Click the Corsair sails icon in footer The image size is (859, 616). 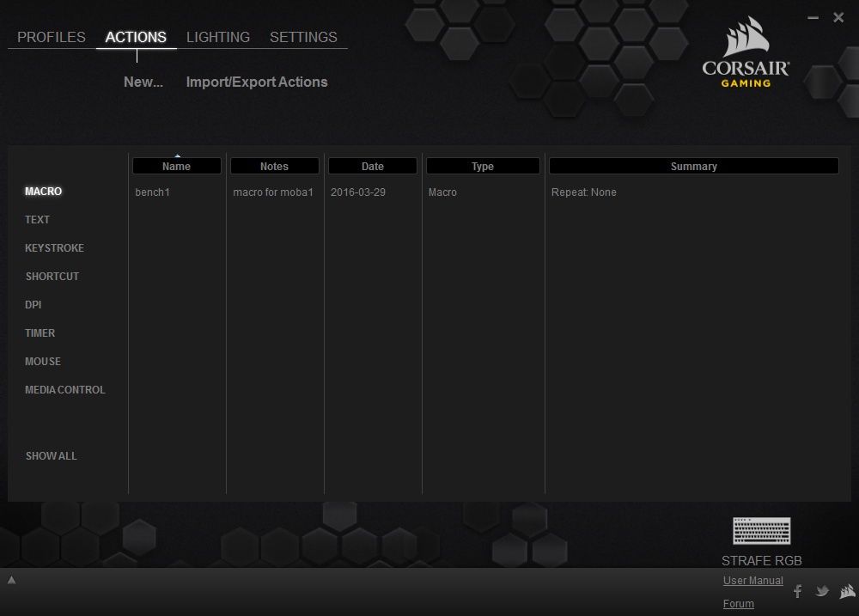(x=848, y=591)
